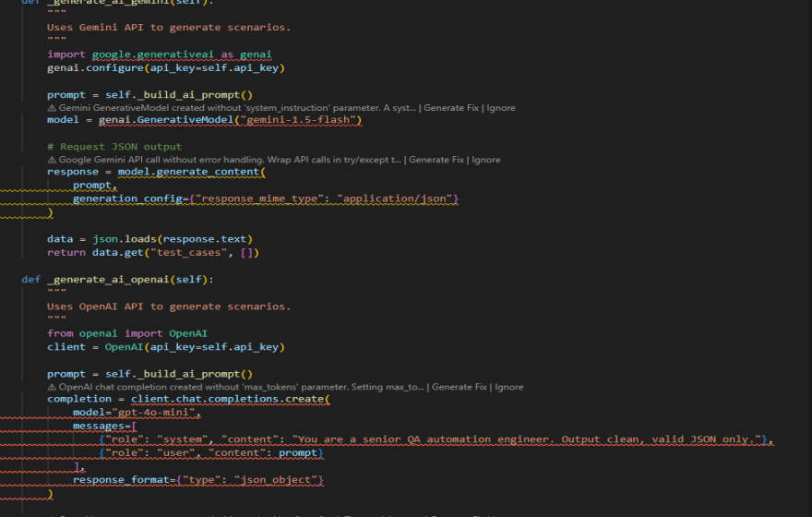Click model.generate_content( call
The height and width of the screenshot is (517, 812).
click(192, 172)
